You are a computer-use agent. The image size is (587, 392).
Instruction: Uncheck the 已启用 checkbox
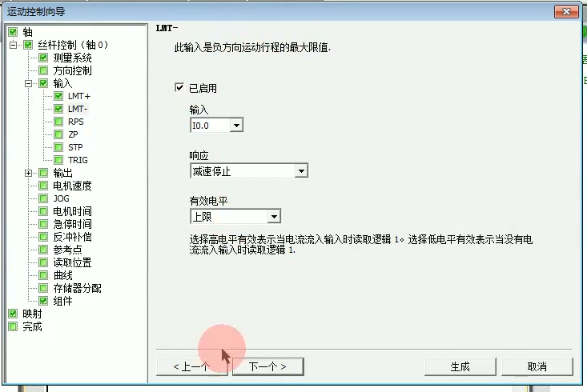coord(179,88)
